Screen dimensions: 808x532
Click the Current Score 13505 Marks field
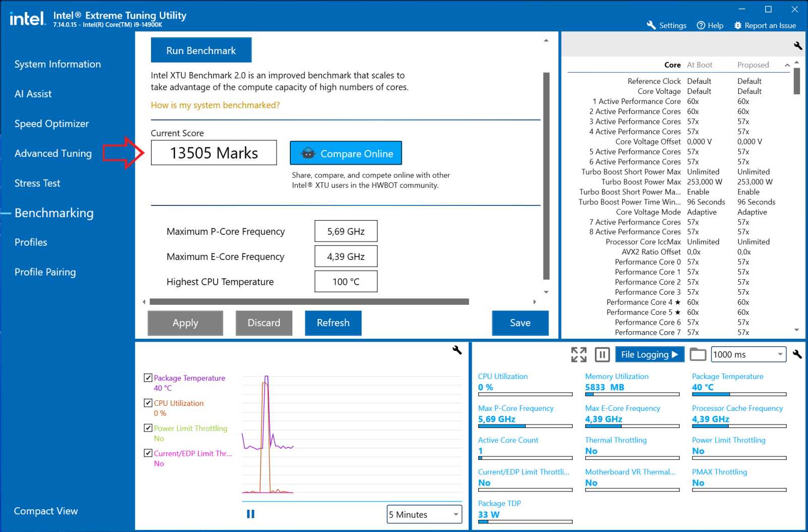(214, 152)
